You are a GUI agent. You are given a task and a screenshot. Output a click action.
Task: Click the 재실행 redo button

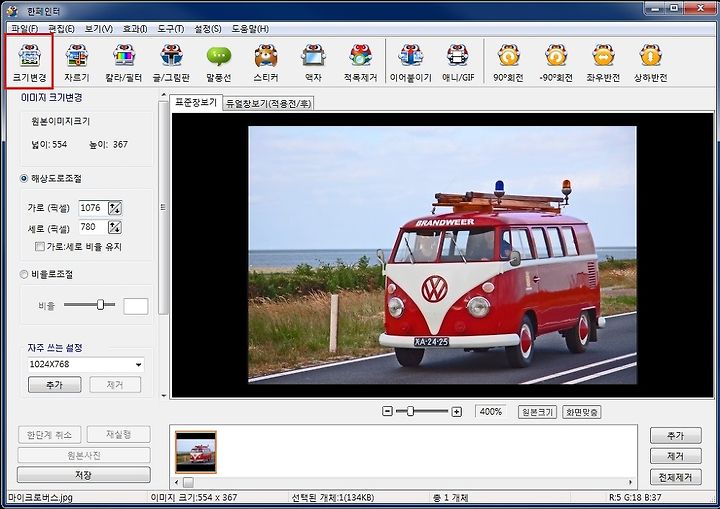(118, 435)
